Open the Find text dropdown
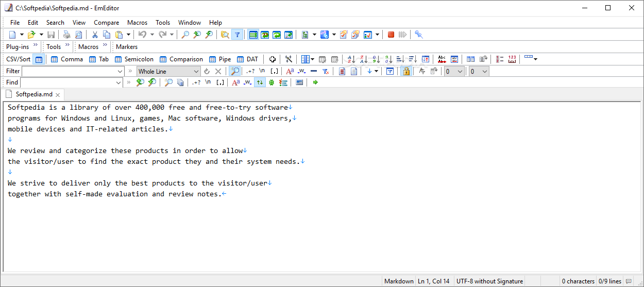Viewport: 644px width, 287px height. [x=118, y=82]
